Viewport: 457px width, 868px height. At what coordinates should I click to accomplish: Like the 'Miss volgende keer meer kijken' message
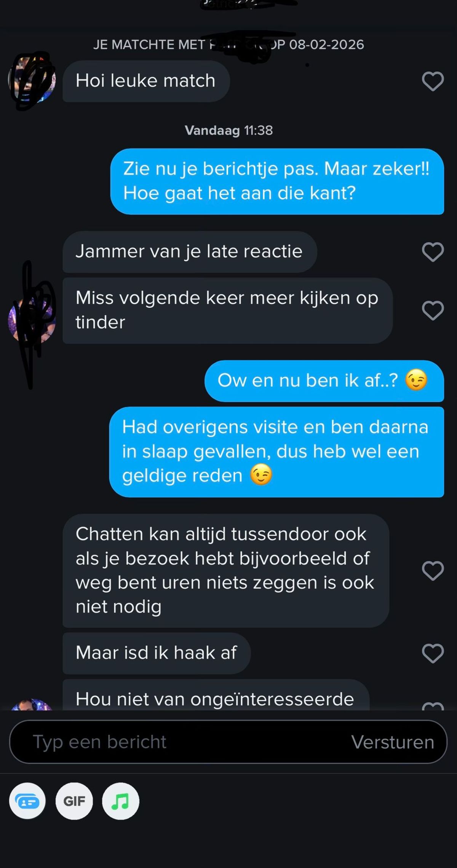pos(433,310)
